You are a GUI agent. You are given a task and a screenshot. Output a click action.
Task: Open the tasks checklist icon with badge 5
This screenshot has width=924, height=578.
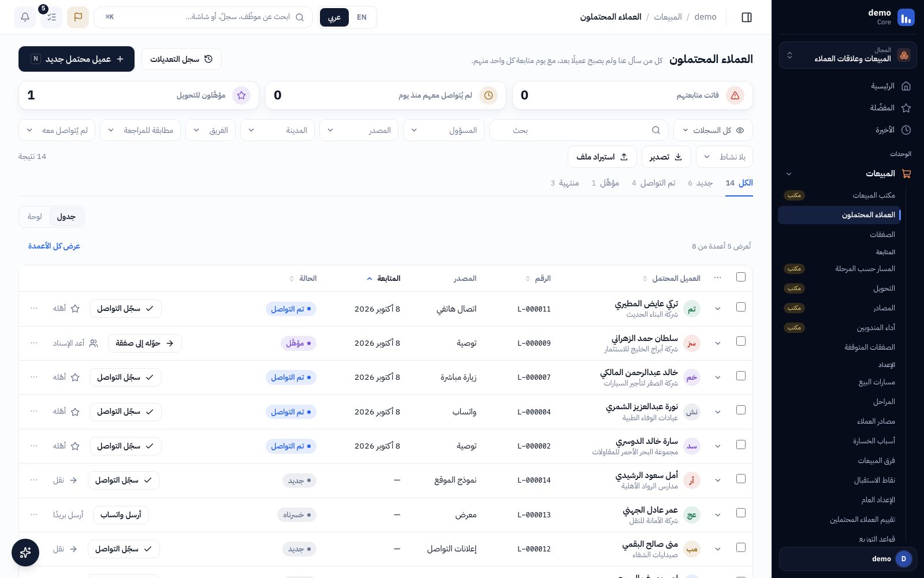[51, 17]
